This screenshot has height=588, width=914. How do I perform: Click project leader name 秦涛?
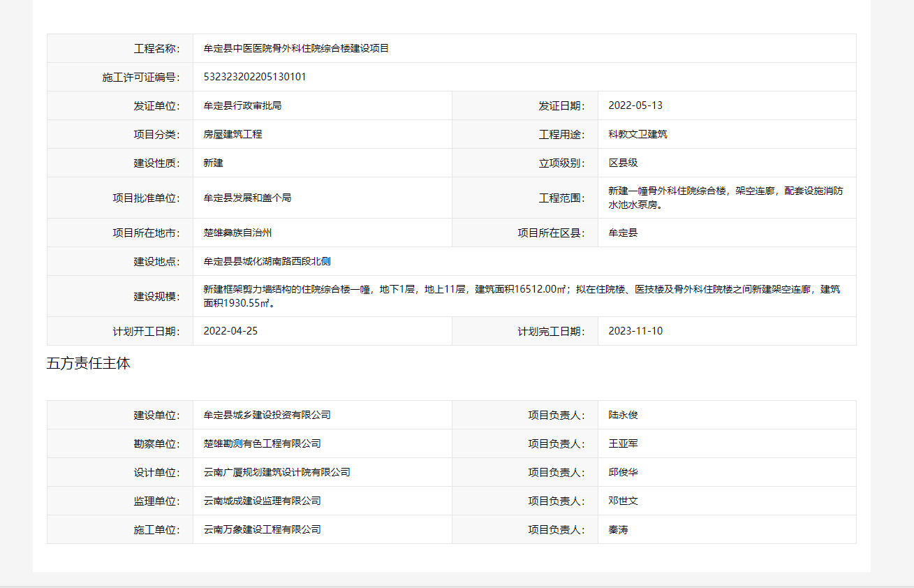click(x=618, y=529)
